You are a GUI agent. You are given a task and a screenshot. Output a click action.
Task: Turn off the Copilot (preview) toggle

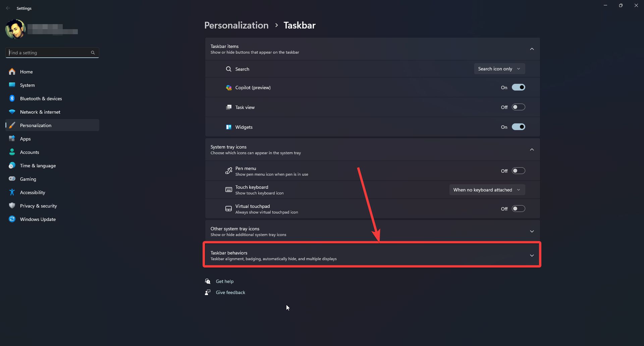coord(518,88)
